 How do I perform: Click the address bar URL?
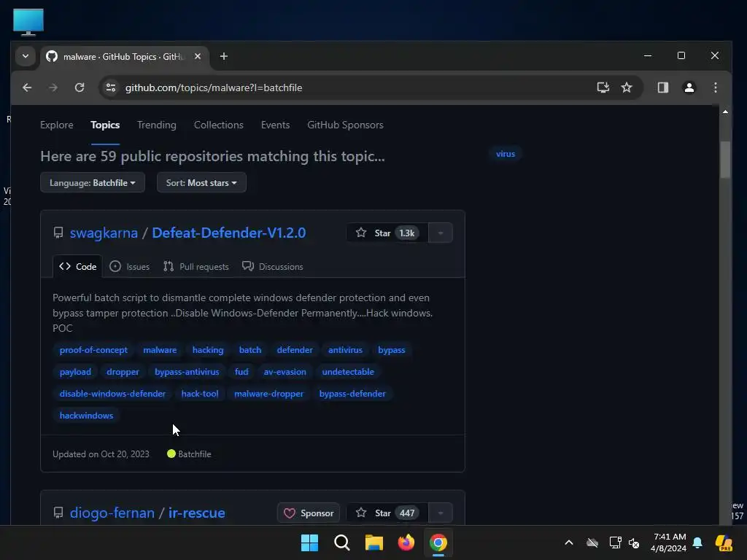click(x=214, y=87)
